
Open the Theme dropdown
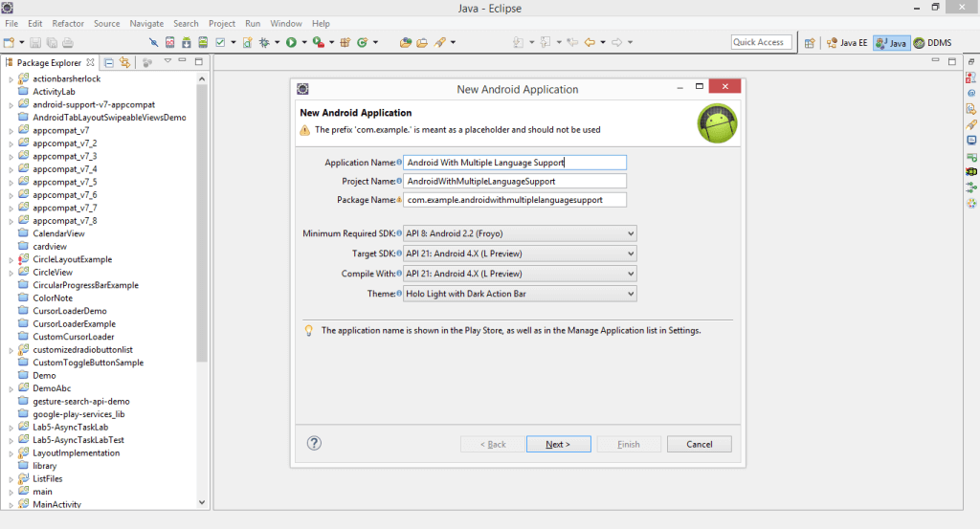click(520, 294)
